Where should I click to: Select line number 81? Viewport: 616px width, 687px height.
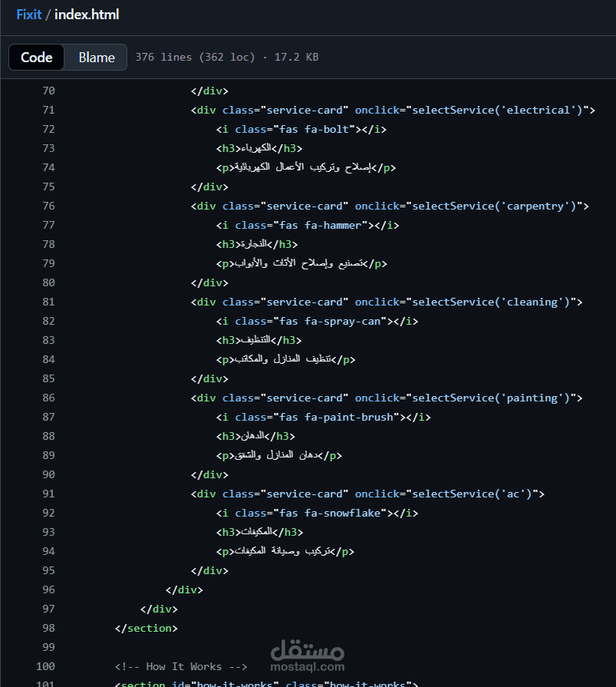(48, 302)
